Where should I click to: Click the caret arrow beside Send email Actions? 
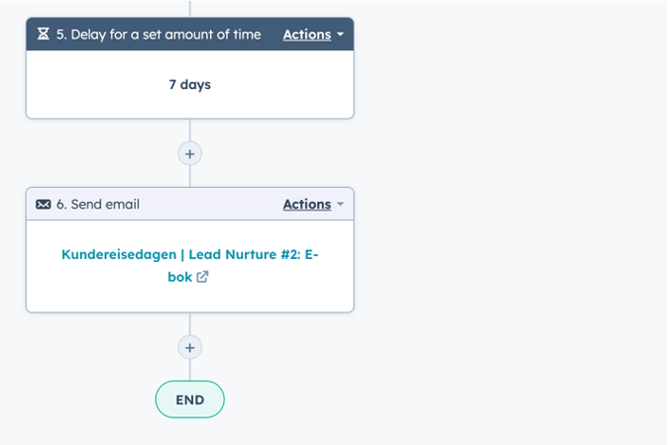[x=340, y=204]
